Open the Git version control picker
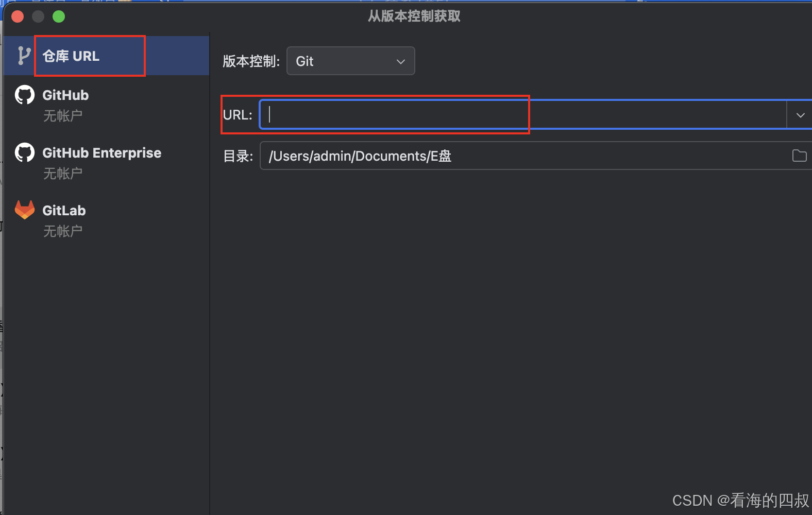The width and height of the screenshot is (812, 515). [x=350, y=61]
